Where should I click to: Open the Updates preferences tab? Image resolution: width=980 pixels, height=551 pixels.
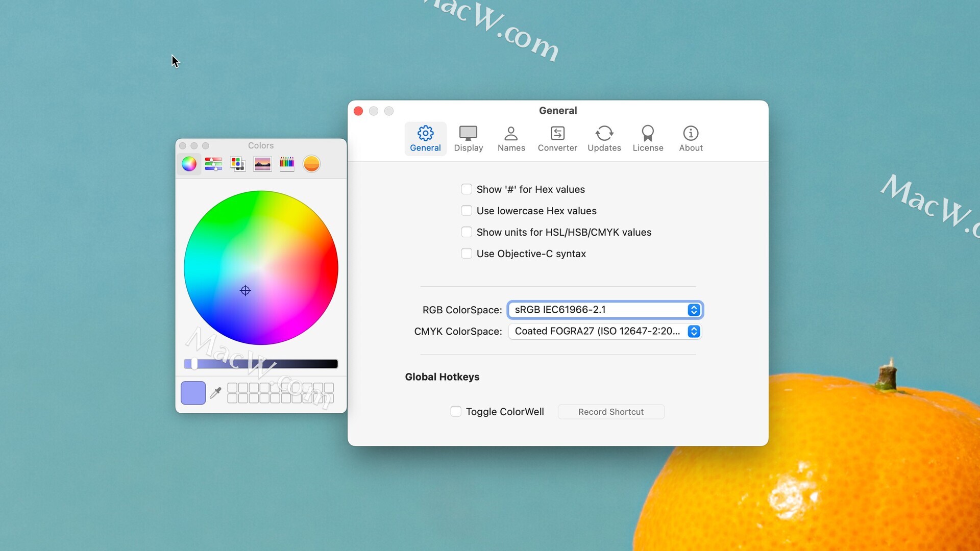pyautogui.click(x=604, y=139)
